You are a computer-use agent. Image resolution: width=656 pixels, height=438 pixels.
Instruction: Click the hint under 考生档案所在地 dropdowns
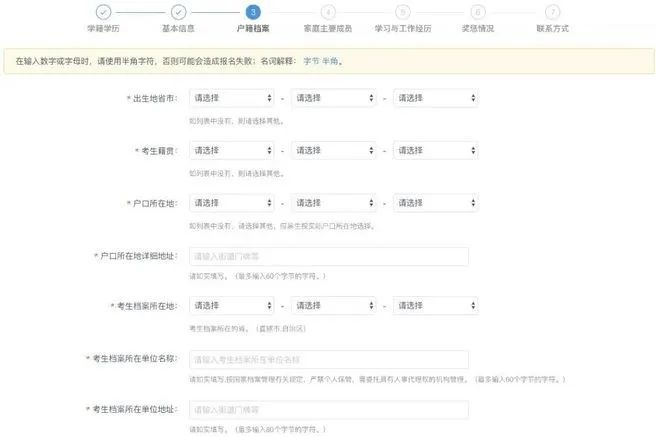(248, 329)
